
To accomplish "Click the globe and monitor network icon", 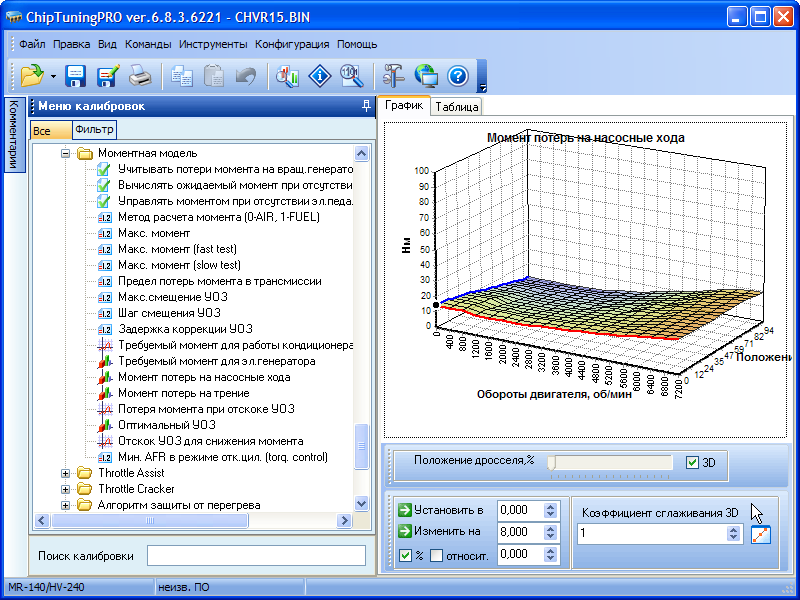I will pyautogui.click(x=426, y=75).
